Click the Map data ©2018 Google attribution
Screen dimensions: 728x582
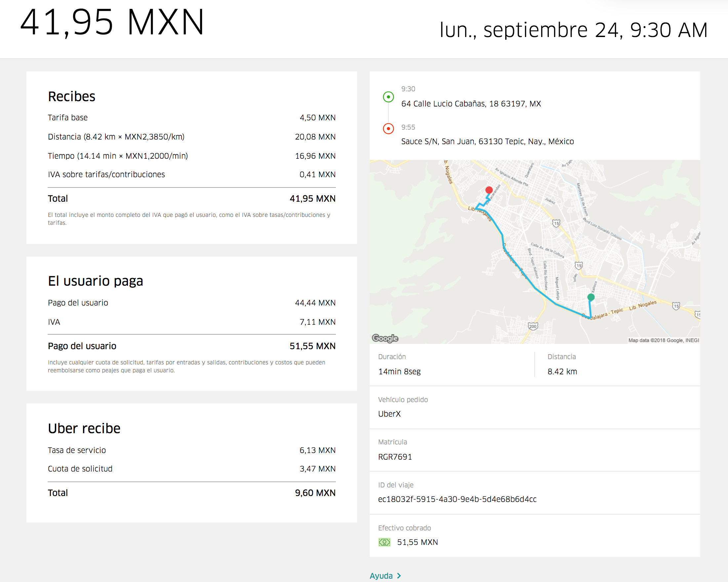663,340
